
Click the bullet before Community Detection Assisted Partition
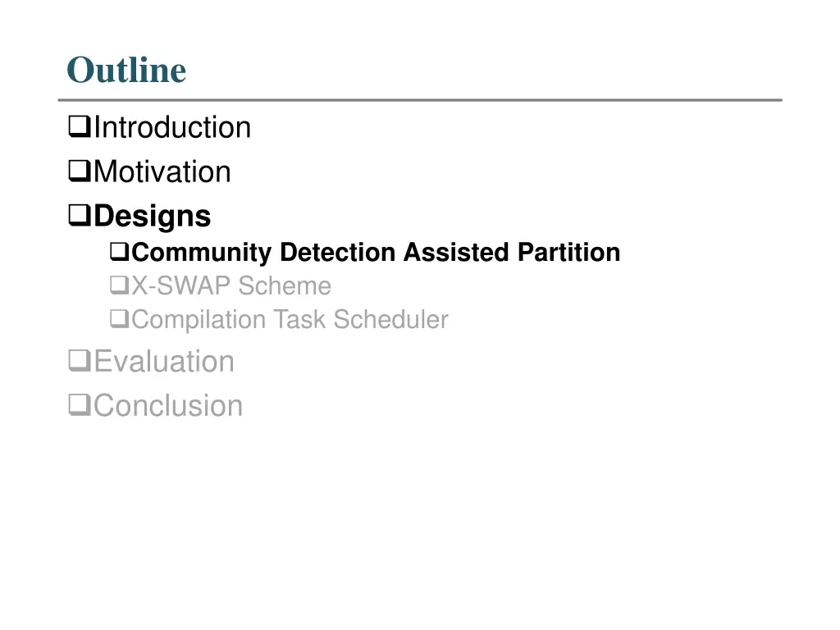120,252
